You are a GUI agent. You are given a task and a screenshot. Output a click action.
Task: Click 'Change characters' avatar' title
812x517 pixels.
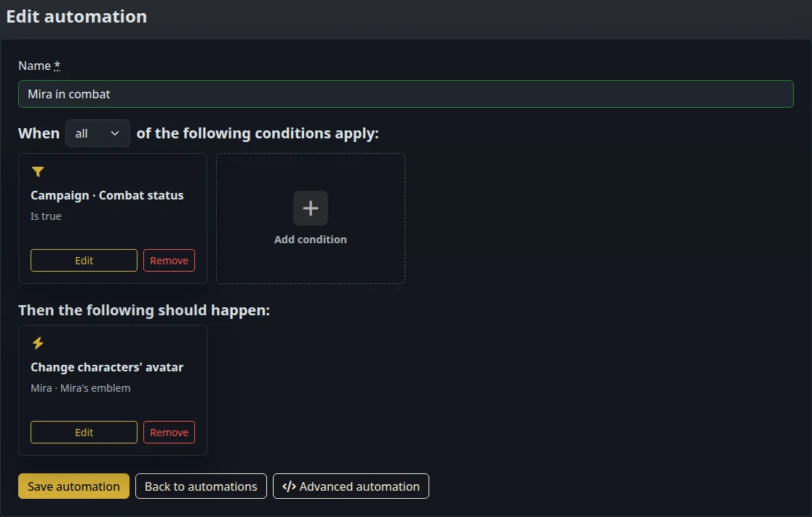pyautogui.click(x=107, y=367)
